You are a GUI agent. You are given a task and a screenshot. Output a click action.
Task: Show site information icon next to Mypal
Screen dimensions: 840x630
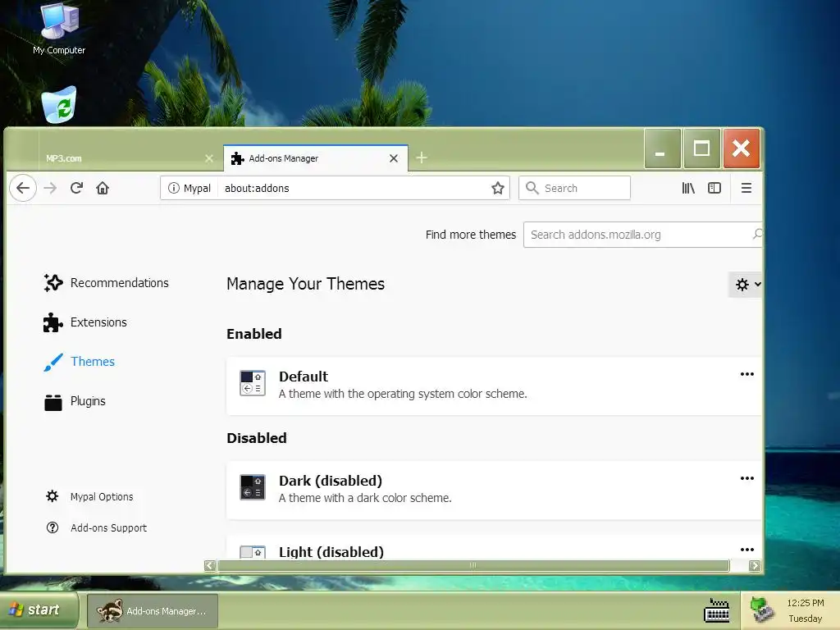(174, 188)
